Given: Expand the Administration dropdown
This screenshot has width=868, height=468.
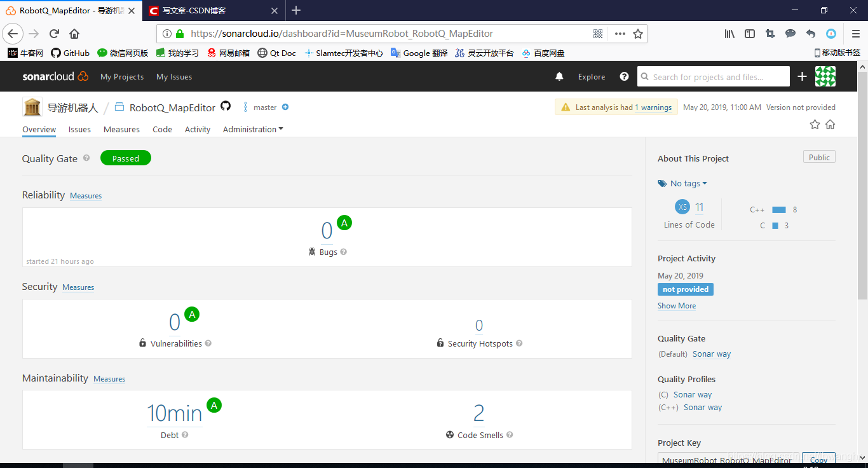Looking at the screenshot, I should 253,129.
